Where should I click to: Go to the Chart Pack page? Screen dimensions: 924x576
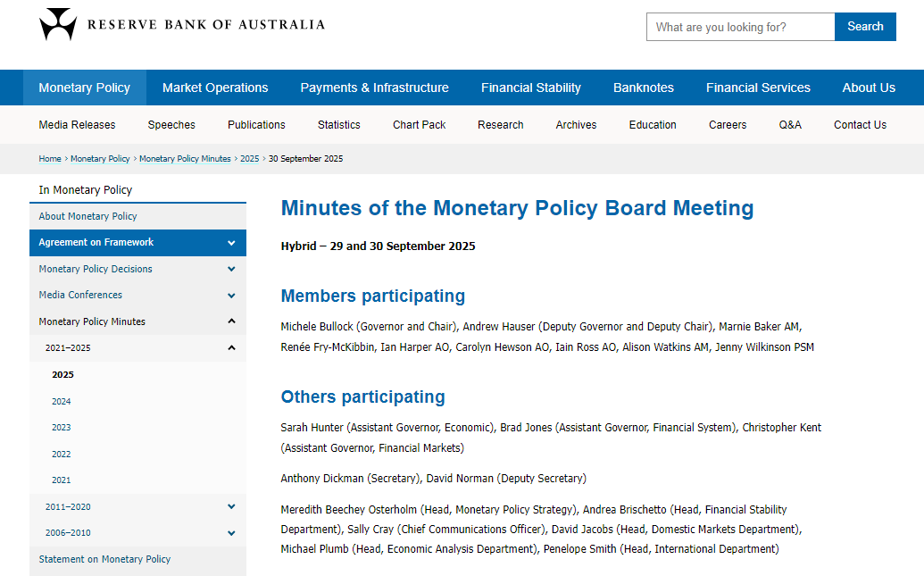pyautogui.click(x=420, y=125)
